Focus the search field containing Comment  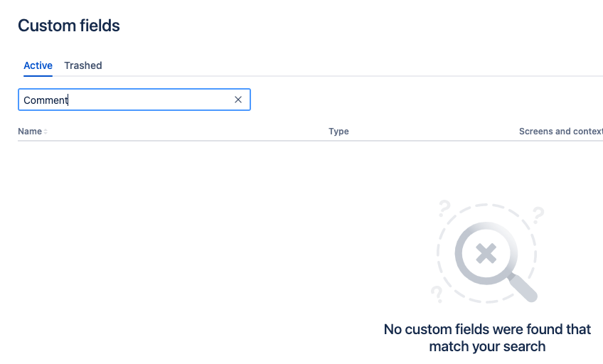[x=134, y=100]
